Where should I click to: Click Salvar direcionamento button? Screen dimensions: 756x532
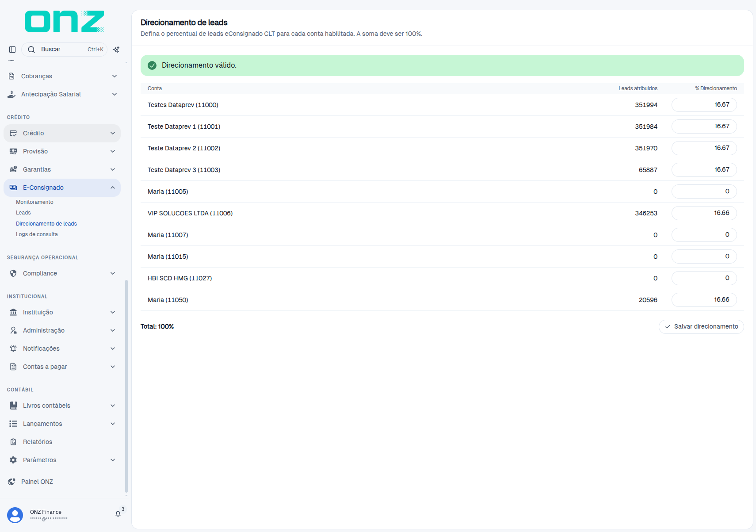click(701, 327)
